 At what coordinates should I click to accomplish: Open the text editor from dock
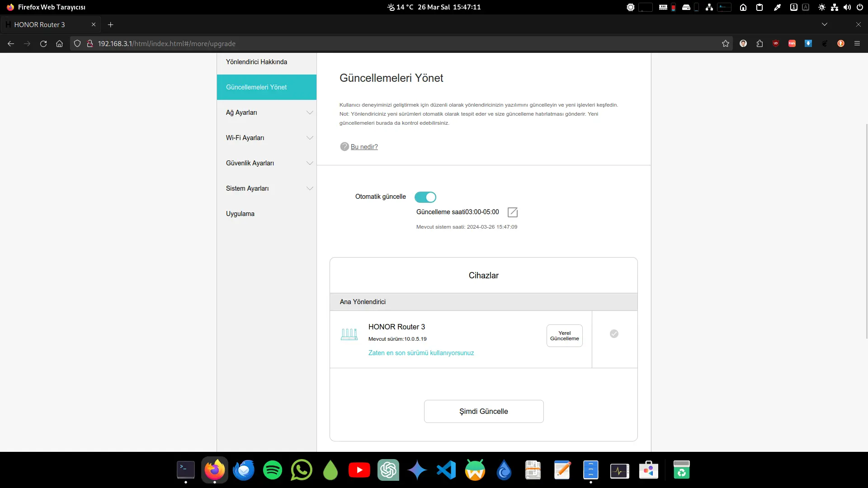click(562, 470)
